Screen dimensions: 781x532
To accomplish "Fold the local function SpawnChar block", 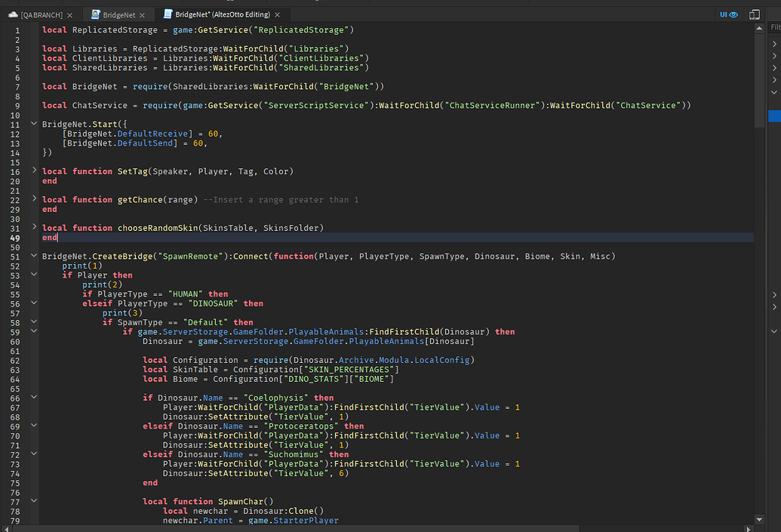I will (x=34, y=501).
